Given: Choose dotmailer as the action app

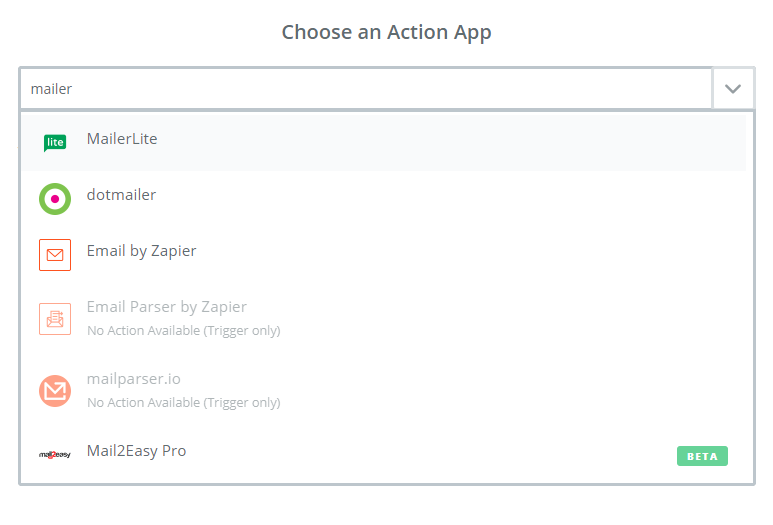Looking at the screenshot, I should pyautogui.click(x=384, y=199).
